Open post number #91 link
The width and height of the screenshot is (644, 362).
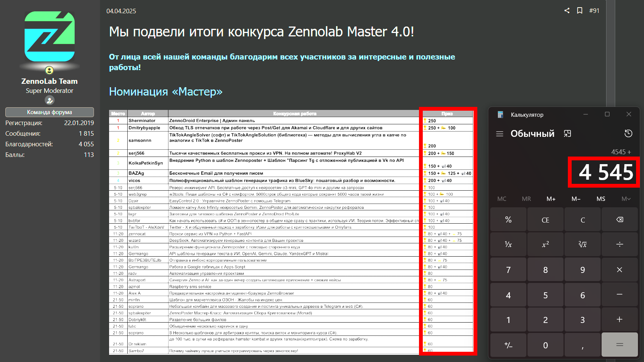tap(594, 11)
